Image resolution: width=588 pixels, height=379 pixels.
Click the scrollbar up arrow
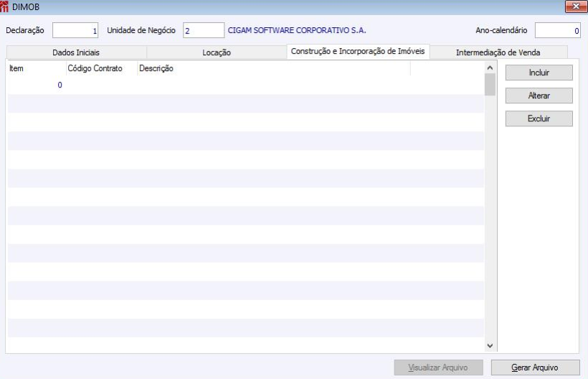pyautogui.click(x=490, y=68)
